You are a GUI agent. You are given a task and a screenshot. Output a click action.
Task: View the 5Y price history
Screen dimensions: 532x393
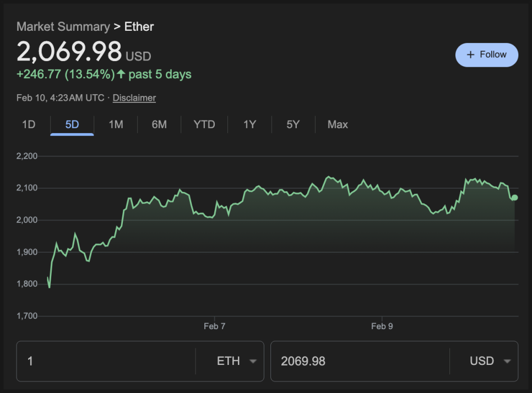293,124
